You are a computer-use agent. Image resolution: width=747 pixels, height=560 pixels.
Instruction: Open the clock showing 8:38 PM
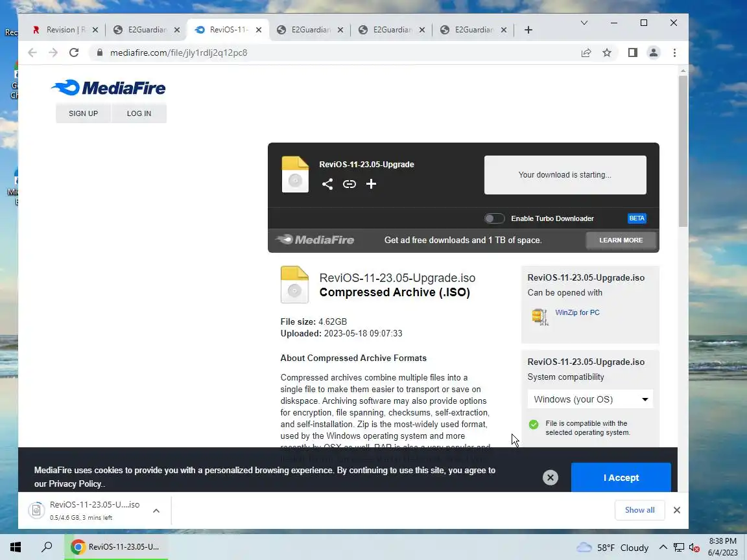(x=722, y=546)
